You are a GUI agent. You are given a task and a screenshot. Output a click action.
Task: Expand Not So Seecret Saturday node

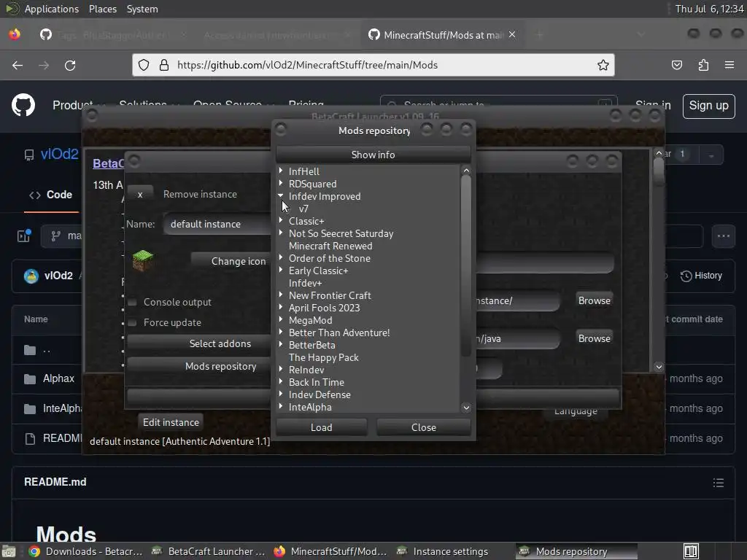click(x=281, y=233)
